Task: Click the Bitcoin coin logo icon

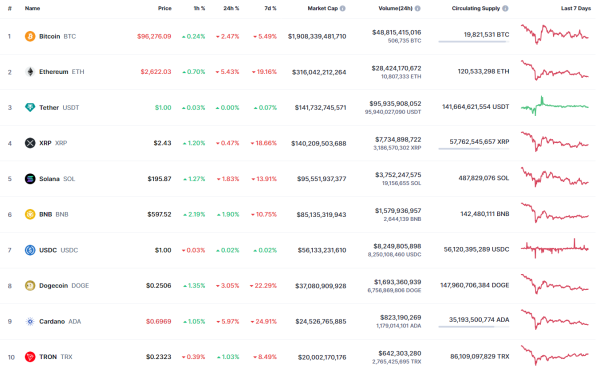Action: 30,36
